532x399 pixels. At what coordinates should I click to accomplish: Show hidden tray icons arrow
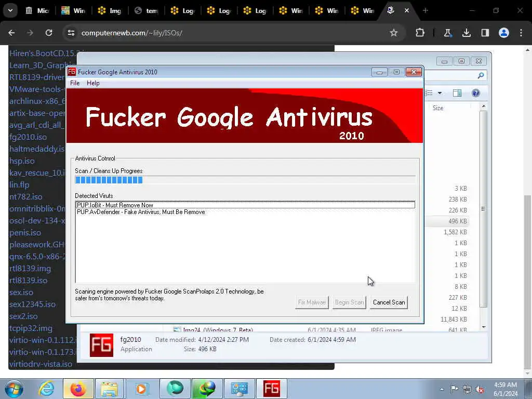click(442, 390)
